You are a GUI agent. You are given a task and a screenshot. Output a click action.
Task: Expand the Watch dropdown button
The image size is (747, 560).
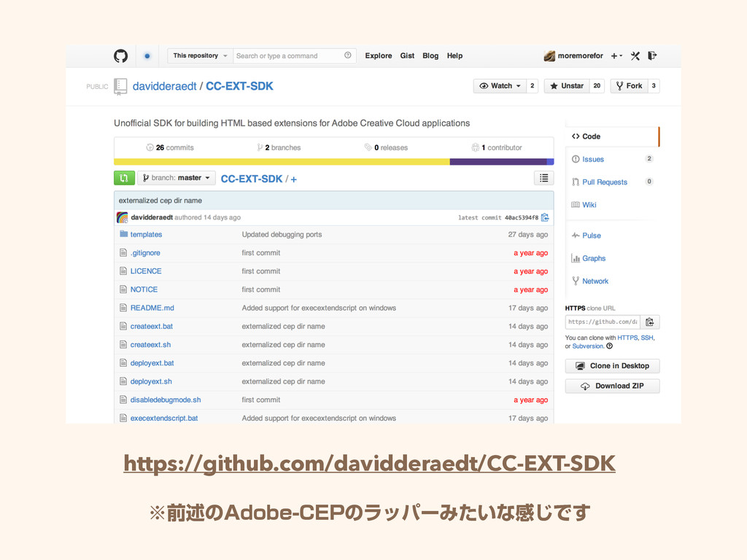point(500,86)
